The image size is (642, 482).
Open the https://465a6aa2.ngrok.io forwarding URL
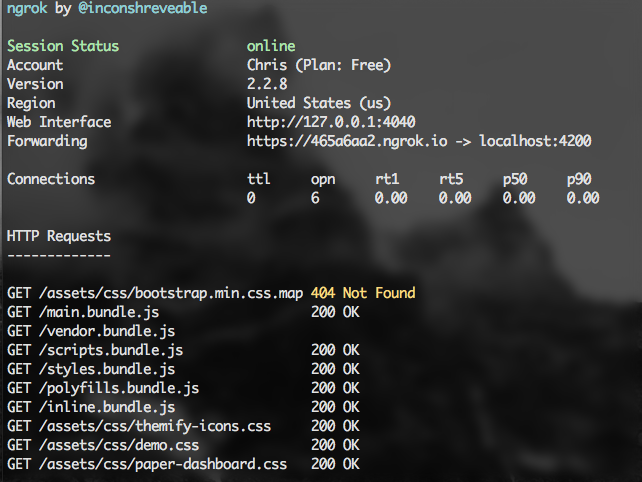(347, 141)
